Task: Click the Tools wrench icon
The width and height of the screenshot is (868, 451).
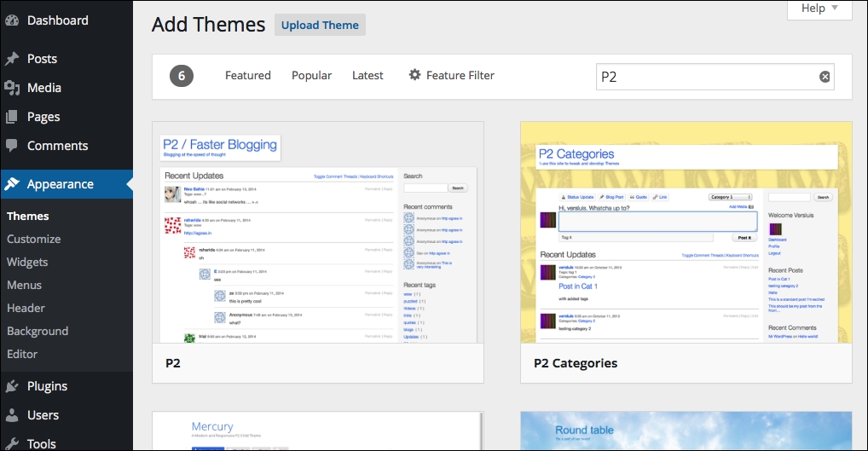Action: point(12,444)
